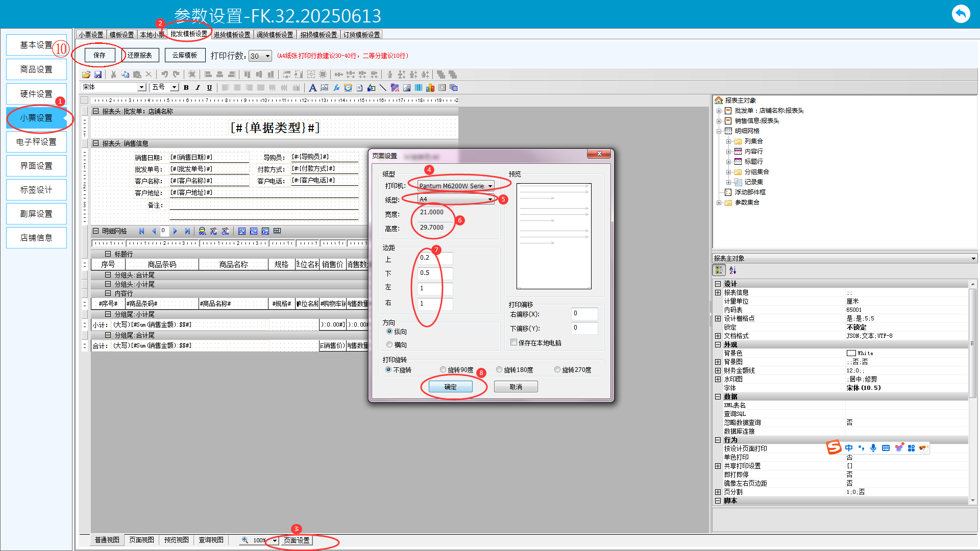Switch to 进货模板设置 tab
980x551 pixels.
pyautogui.click(x=232, y=35)
